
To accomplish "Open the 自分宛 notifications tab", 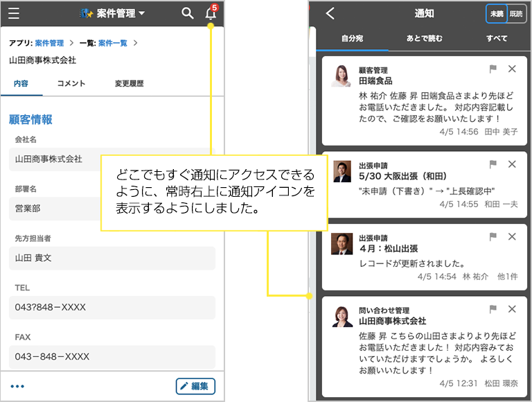I will point(352,38).
